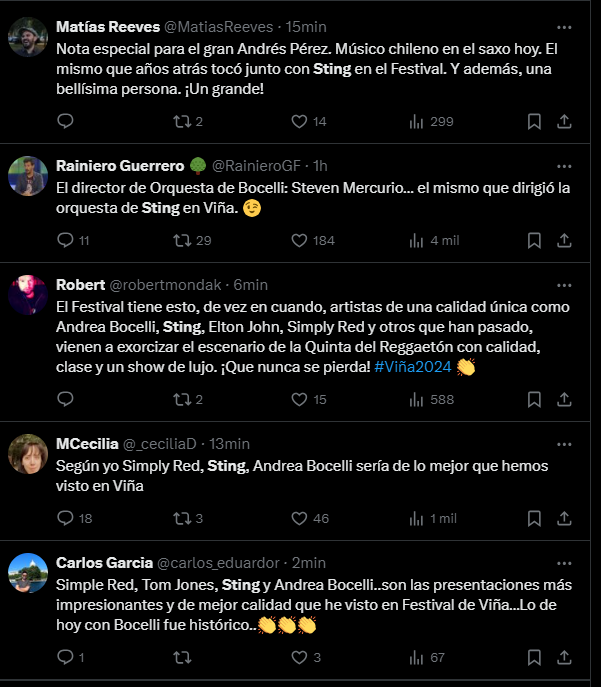Open Rainiero Guerrero's profile avatar
The image size is (601, 687).
tap(28, 176)
